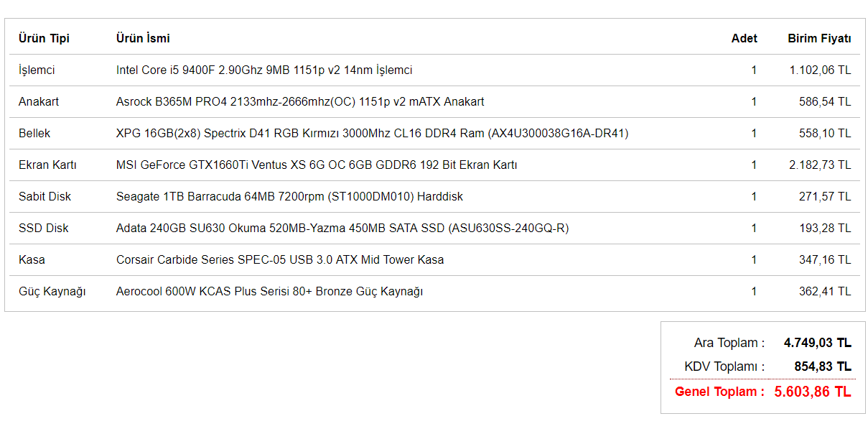The image size is (868, 429).
Task: Click the Ekran Kartı product type cell
Action: click(x=47, y=165)
